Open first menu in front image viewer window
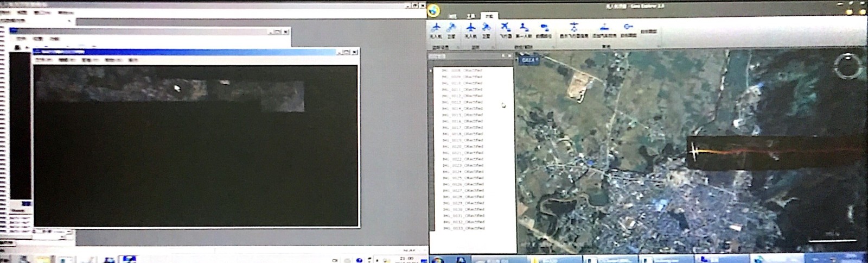The image size is (868, 263). (x=43, y=60)
